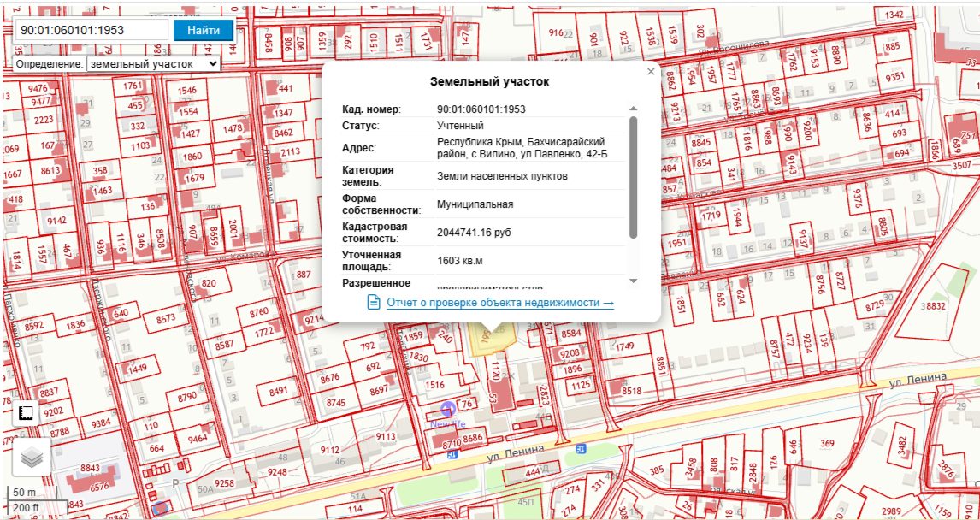Click parcel label 1516 on the map

(434, 385)
